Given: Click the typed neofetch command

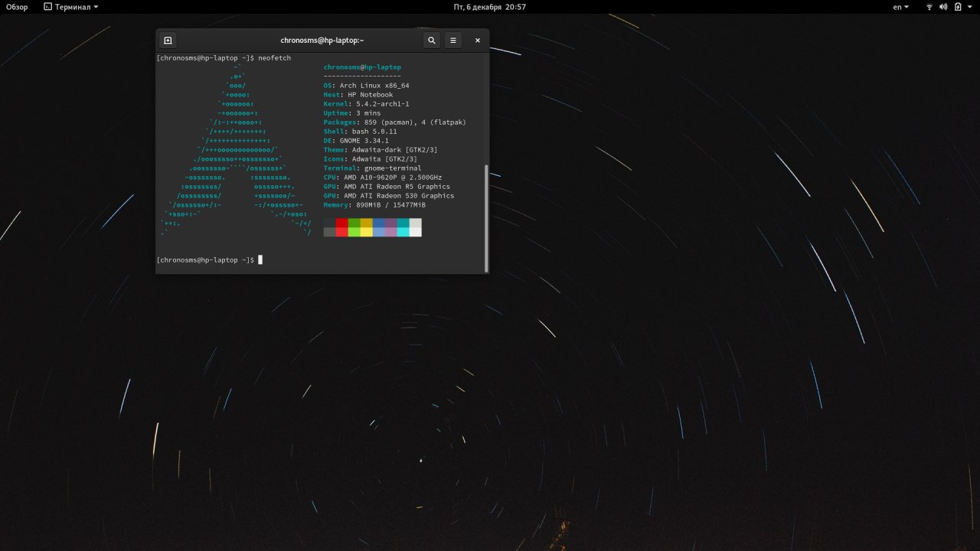Looking at the screenshot, I should pyautogui.click(x=275, y=58).
